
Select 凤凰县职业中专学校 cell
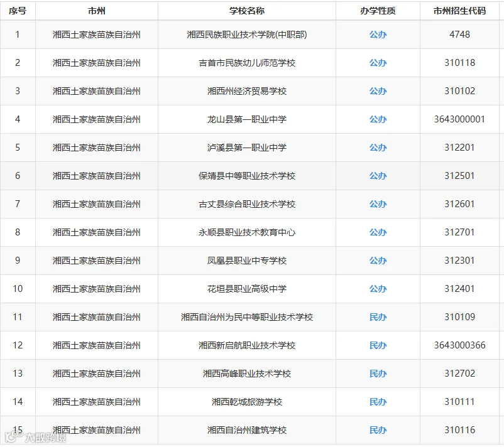tap(247, 261)
